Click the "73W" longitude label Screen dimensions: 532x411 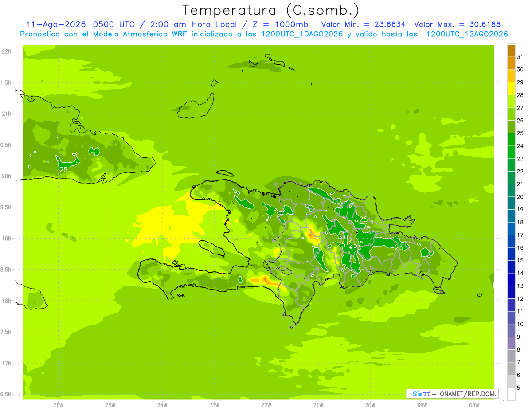[x=214, y=405]
